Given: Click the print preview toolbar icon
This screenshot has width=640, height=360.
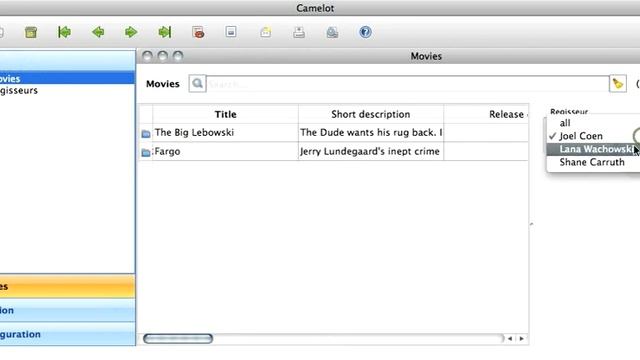Looking at the screenshot, I should pyautogui.click(x=332, y=32).
